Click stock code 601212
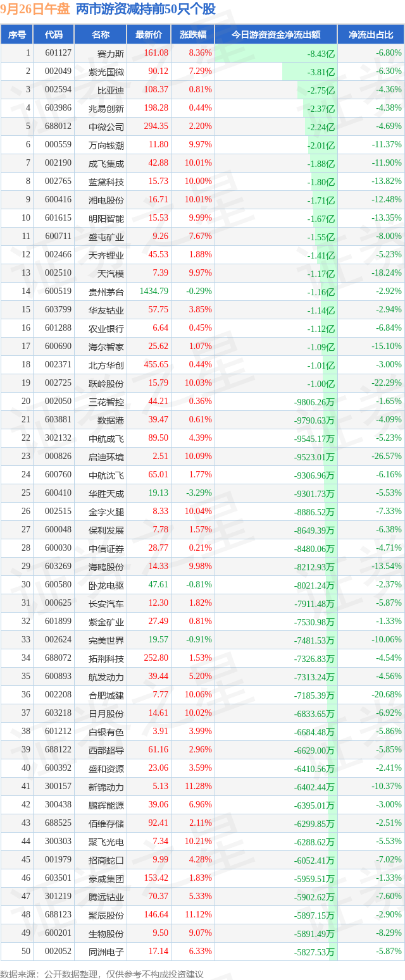This screenshot has width=405, height=980. [x=59, y=732]
